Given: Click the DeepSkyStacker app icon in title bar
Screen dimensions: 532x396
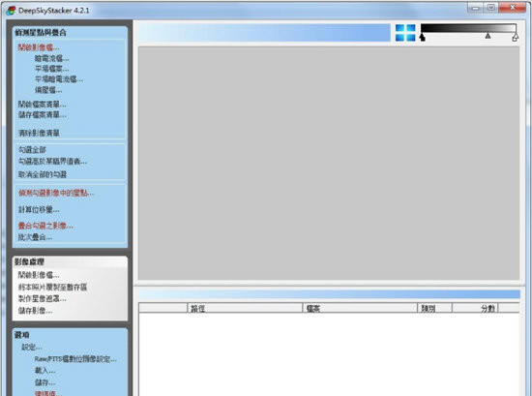Looking at the screenshot, I should pyautogui.click(x=12, y=11).
